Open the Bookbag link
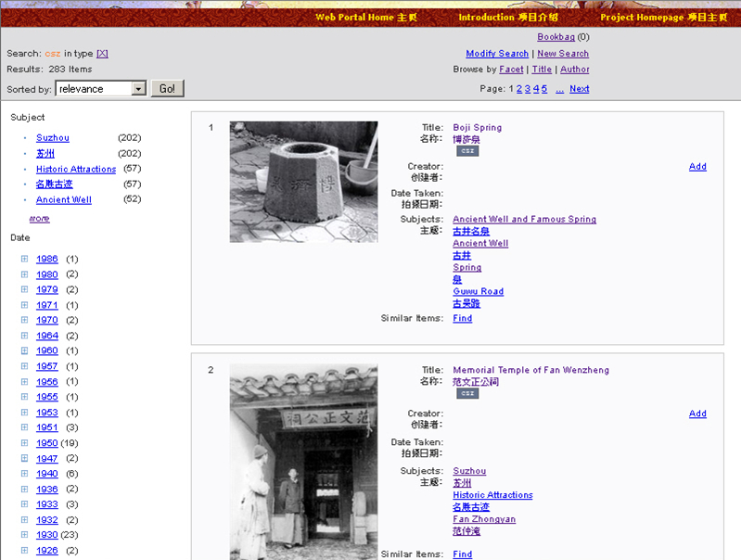Viewport: 741px width, 560px height. (556, 37)
